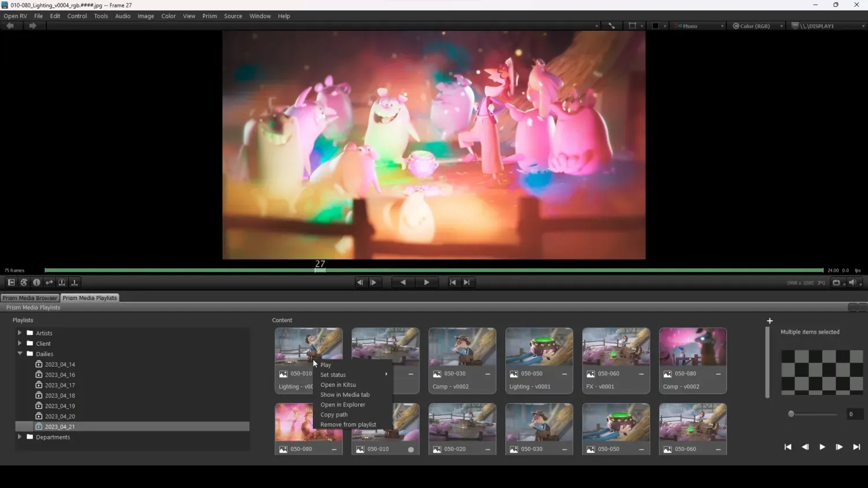Viewport: 868px width, 488px height.
Task: Click the back arrow in the top toolbar
Action: pyautogui.click(x=10, y=26)
